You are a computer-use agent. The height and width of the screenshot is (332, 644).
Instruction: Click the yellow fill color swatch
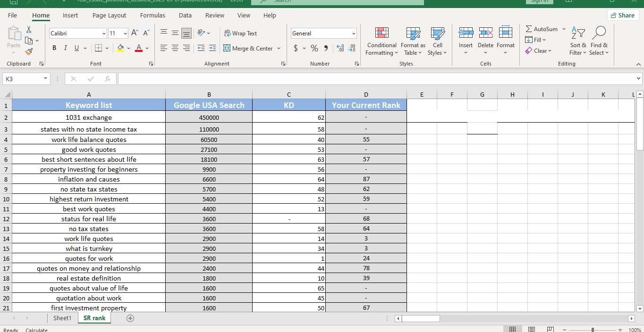120,48
